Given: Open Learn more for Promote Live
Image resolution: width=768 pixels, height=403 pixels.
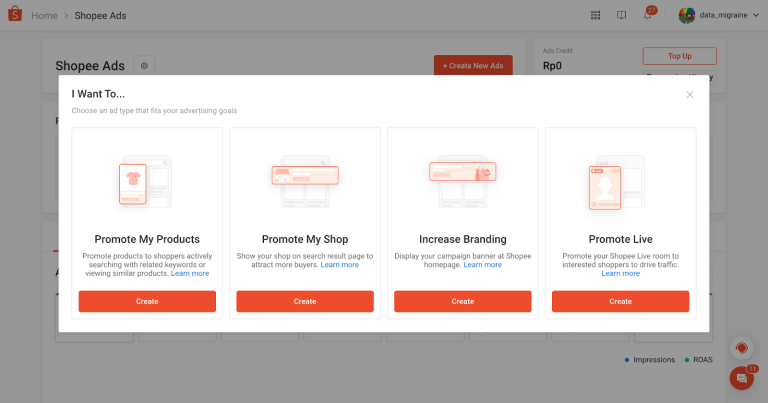Looking at the screenshot, I should click(x=620, y=273).
